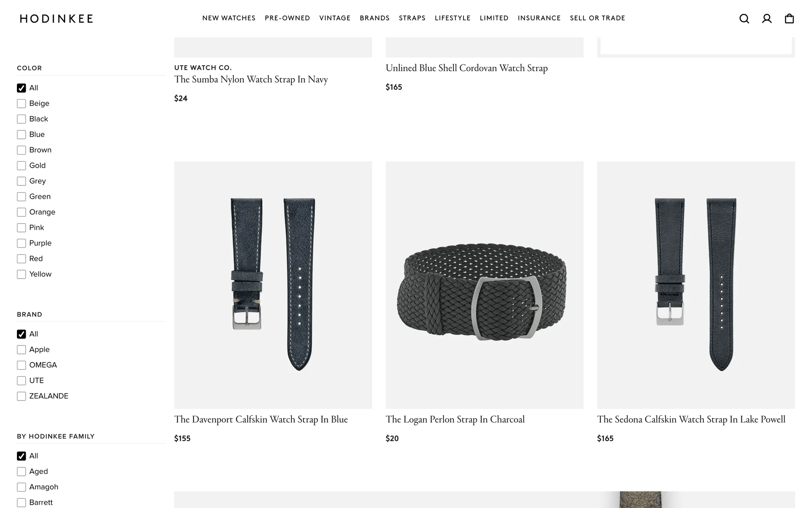The height and width of the screenshot is (508, 812).
Task: Open the Straps menu item
Action: [412, 18]
